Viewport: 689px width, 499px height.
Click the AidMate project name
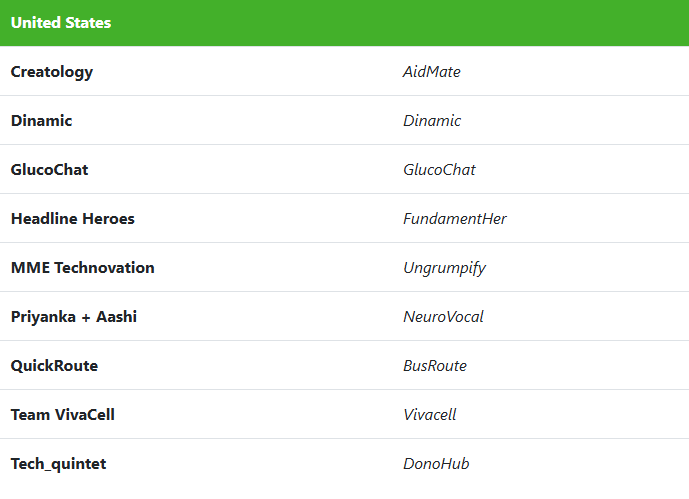(x=432, y=72)
